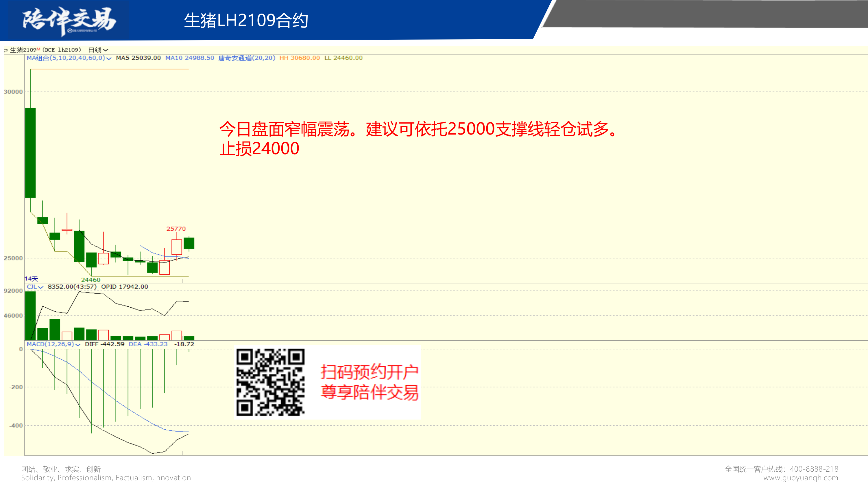Click the MA10 24988.50 value label
868x489 pixels.
click(189, 58)
